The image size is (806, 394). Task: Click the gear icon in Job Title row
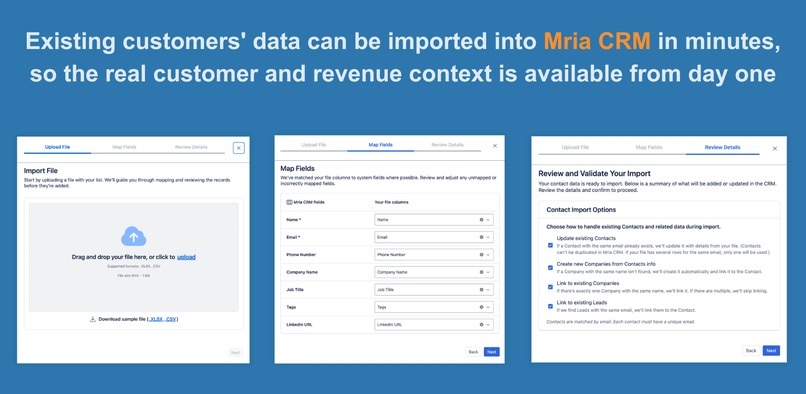point(482,290)
